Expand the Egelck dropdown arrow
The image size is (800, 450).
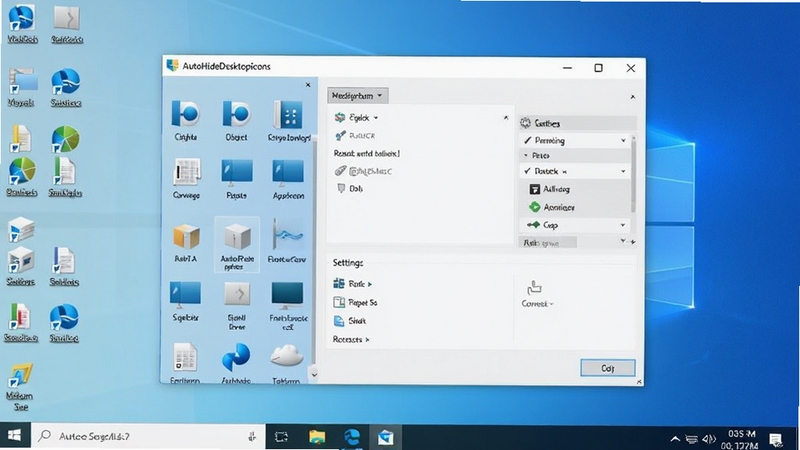point(376,118)
